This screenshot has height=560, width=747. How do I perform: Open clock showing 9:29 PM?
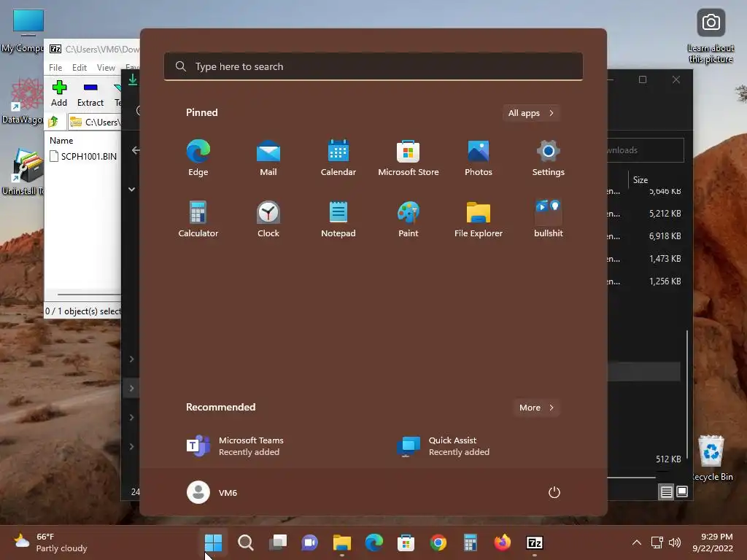(x=712, y=542)
